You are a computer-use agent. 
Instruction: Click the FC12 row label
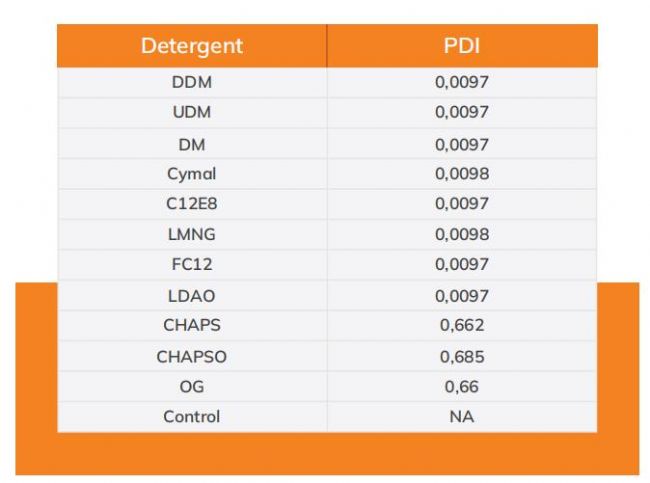click(x=191, y=265)
